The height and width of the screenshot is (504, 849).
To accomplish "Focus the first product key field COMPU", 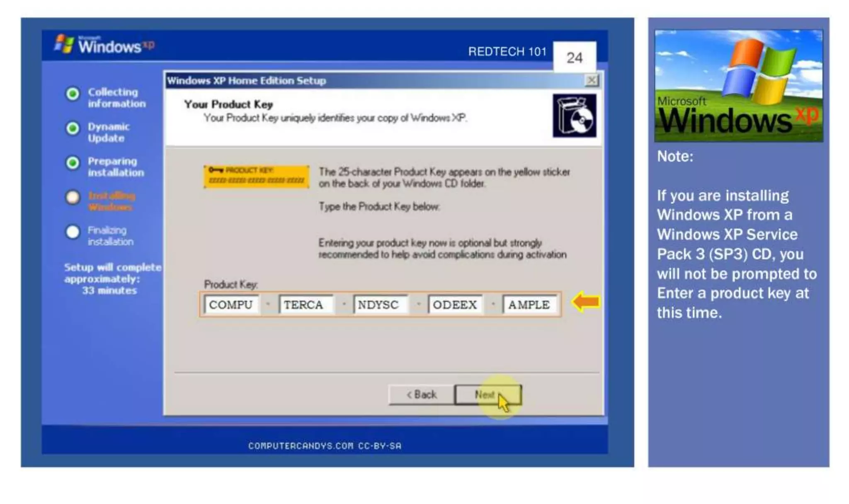I will (231, 305).
